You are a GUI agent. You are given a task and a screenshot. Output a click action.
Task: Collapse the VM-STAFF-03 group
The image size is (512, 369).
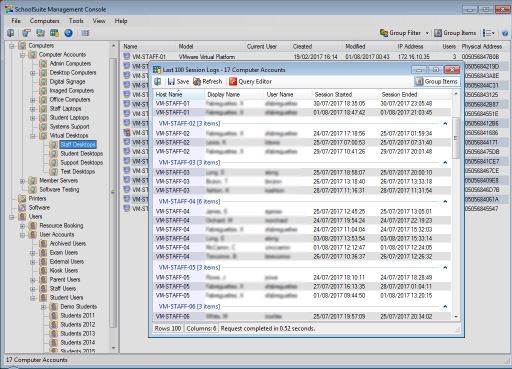[445, 163]
